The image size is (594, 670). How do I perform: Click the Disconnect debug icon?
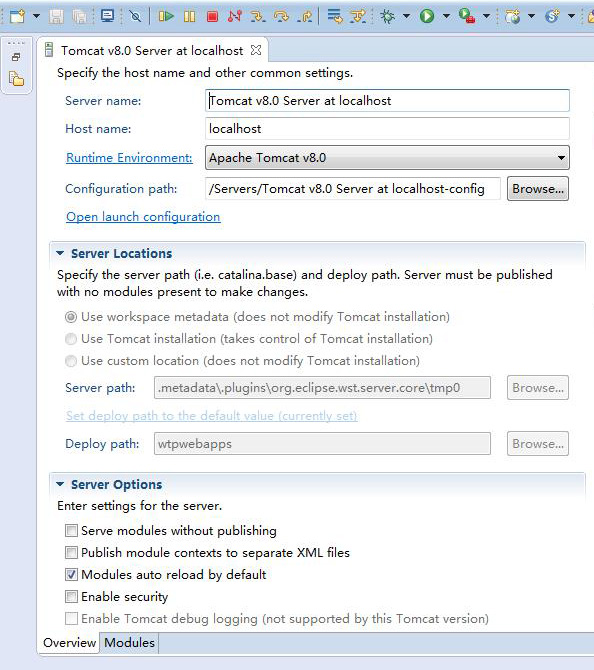(235, 16)
